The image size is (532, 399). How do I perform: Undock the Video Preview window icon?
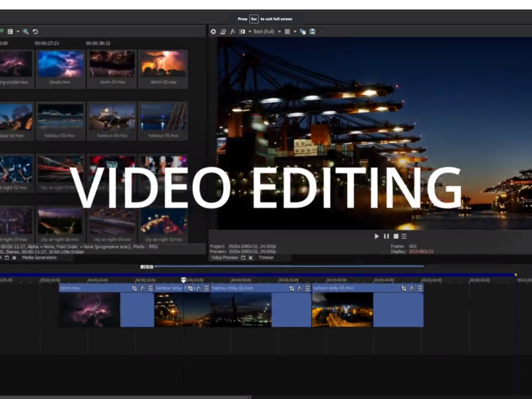click(243, 258)
